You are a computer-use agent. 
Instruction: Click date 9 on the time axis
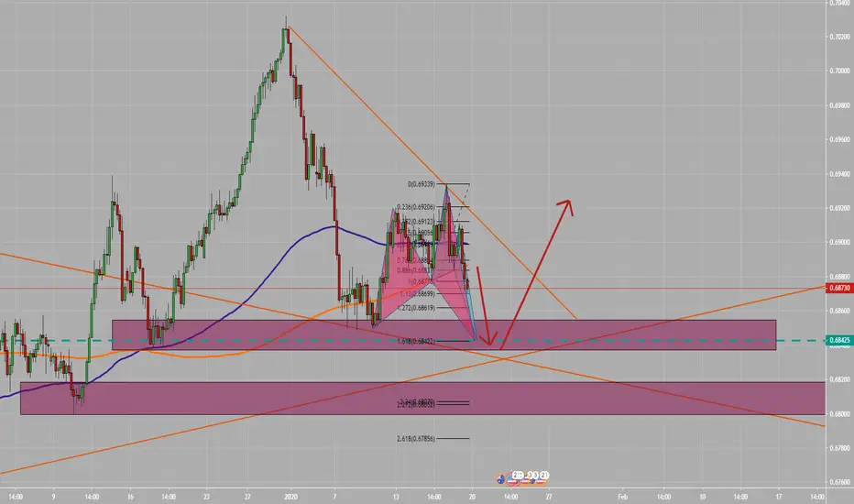pyautogui.click(x=53, y=497)
